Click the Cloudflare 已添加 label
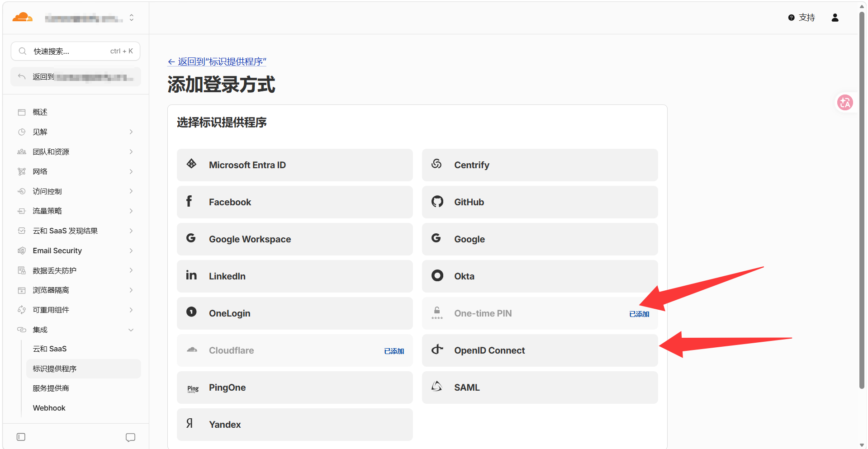 coord(394,351)
